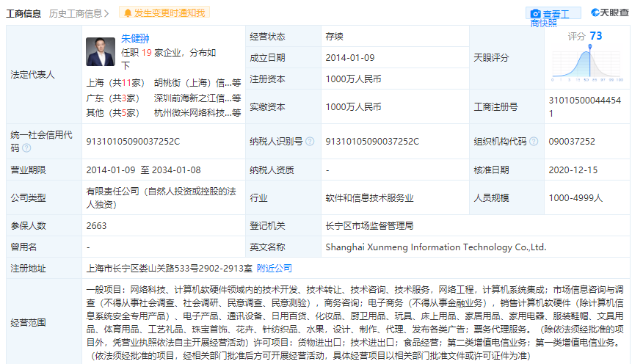Screen dimensions: 632x364
Task: Click the taxpayer ID 91310105090037252C value
Action: [x=372, y=142]
